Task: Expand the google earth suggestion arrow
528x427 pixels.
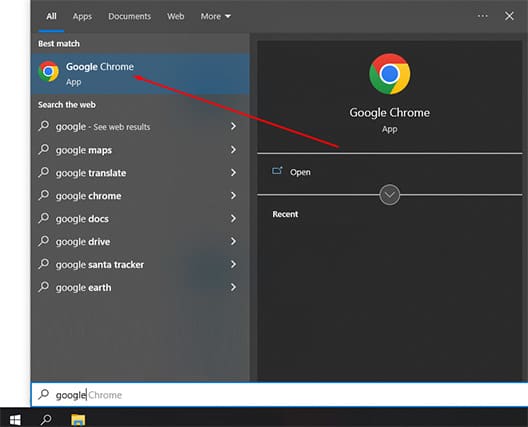Action: [x=233, y=287]
